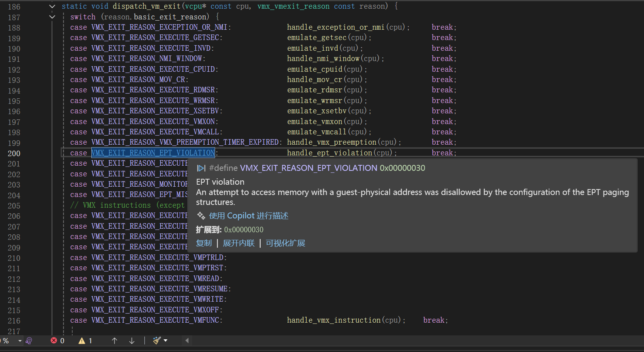Click the 展开内联 expand inline link
Screen dimensions: 644x352
click(238, 243)
